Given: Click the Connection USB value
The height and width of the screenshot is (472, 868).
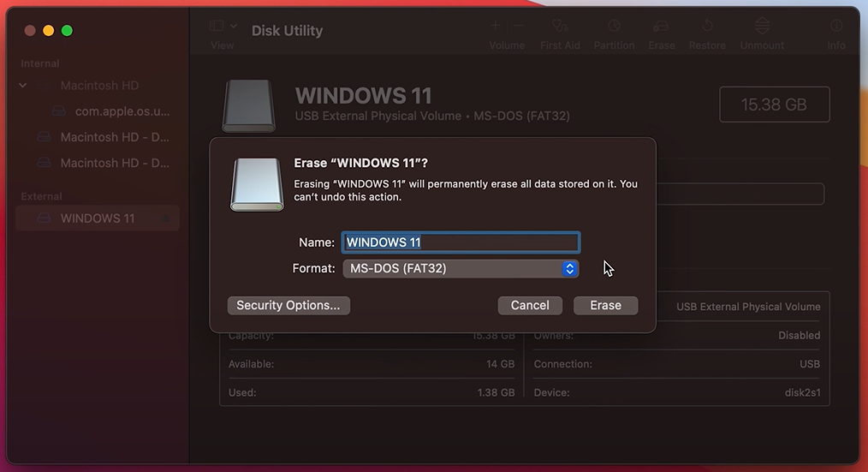Looking at the screenshot, I should point(810,364).
